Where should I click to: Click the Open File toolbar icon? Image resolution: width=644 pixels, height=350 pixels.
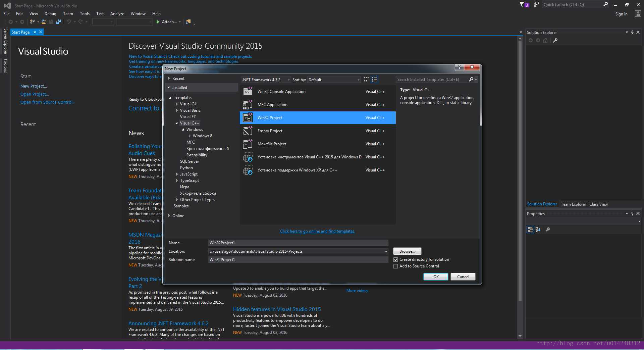pos(44,22)
